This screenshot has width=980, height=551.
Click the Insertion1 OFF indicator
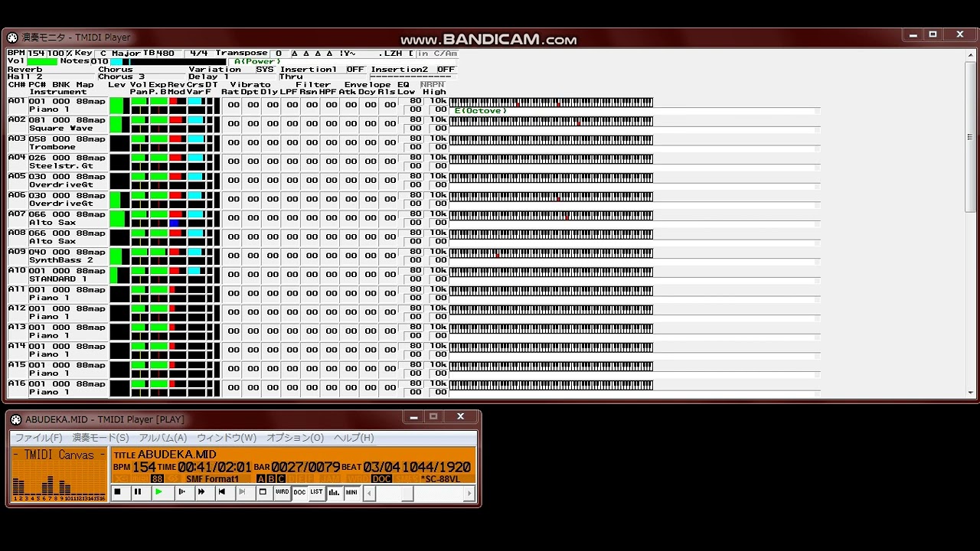354,70
